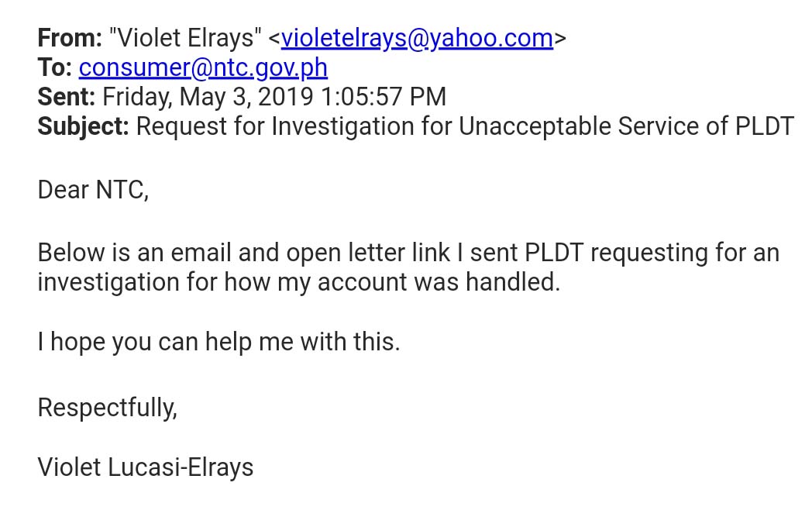The height and width of the screenshot is (517, 812).
Task: Click the consumer@ntc.gov.ph recipient link
Action: click(x=203, y=68)
